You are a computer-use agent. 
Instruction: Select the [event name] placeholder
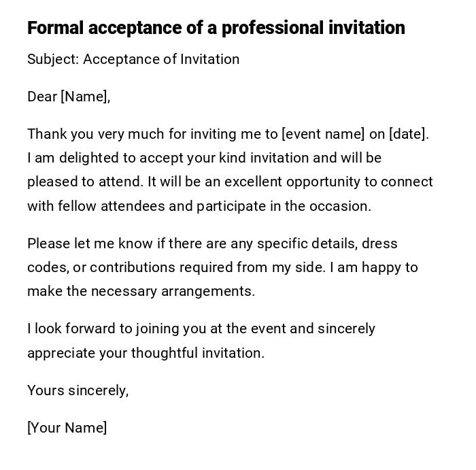pyautogui.click(x=323, y=134)
